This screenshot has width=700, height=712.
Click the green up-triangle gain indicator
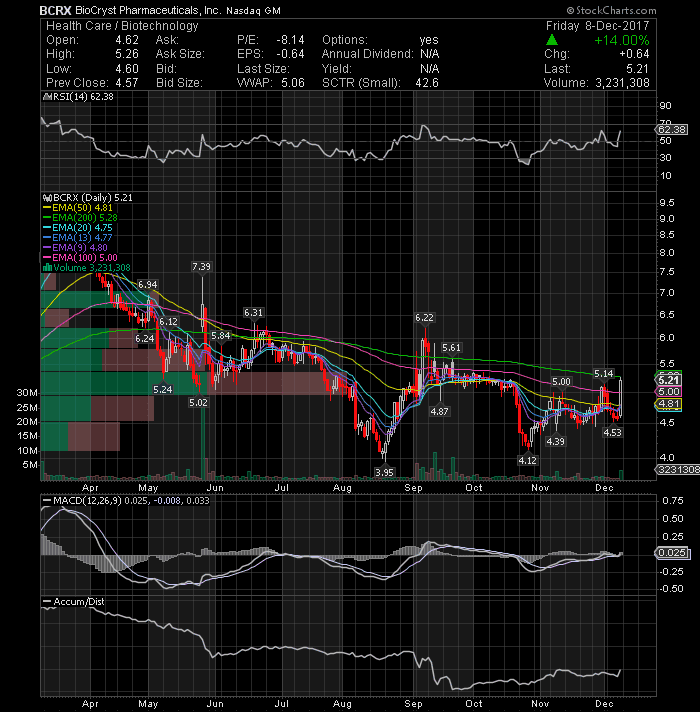(x=552, y=40)
